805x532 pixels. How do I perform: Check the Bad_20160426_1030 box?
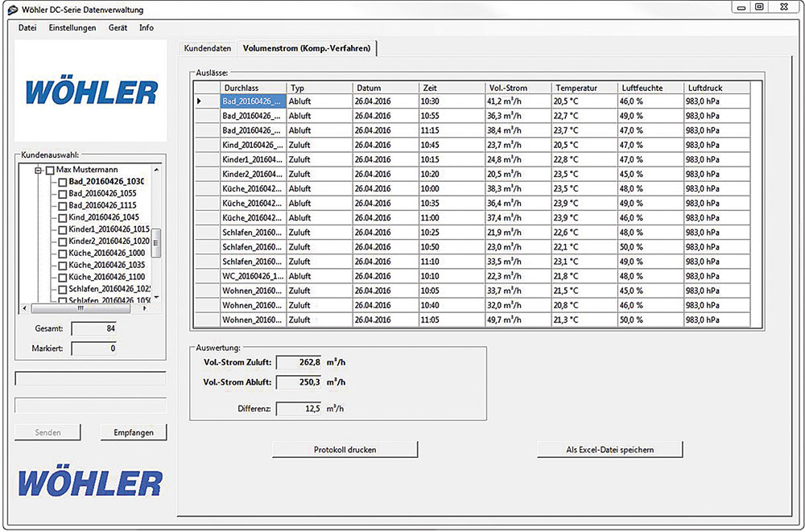(62, 183)
